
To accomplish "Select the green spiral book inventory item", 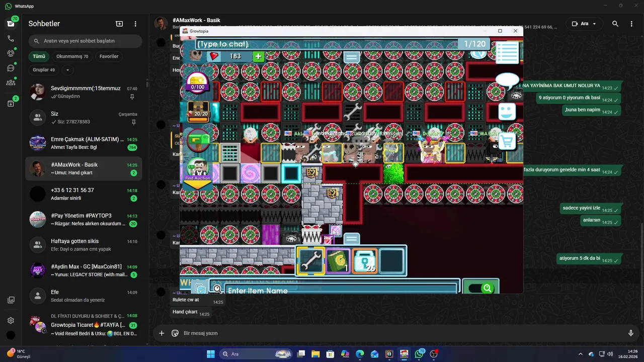I will (x=338, y=261).
